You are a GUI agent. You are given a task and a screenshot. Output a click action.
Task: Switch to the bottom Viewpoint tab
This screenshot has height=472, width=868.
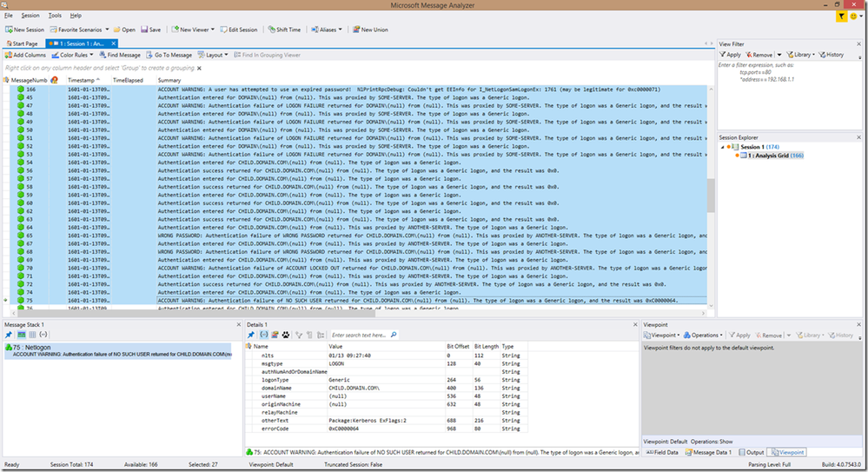(788, 452)
